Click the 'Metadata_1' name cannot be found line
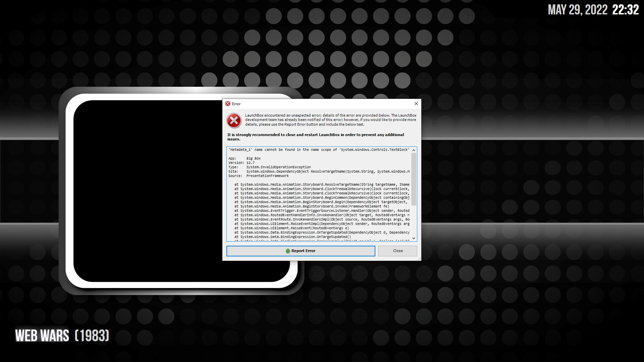644x362 pixels. tap(319, 149)
